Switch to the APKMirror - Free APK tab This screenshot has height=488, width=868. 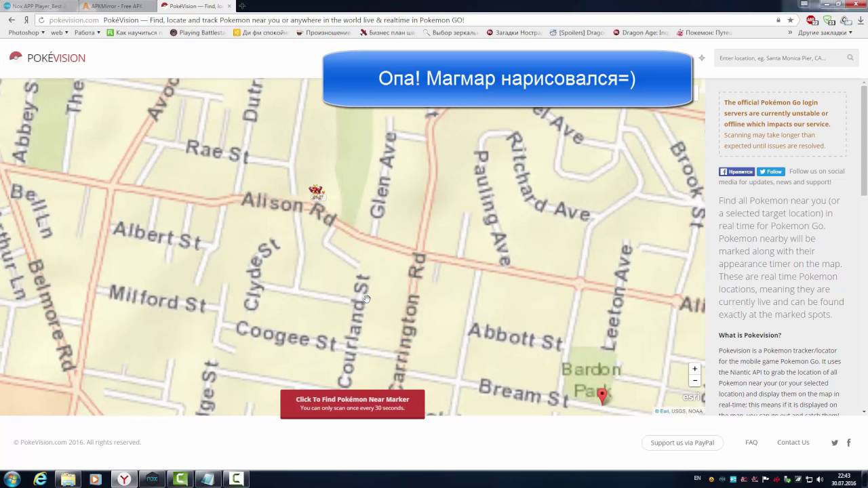pyautogui.click(x=117, y=6)
